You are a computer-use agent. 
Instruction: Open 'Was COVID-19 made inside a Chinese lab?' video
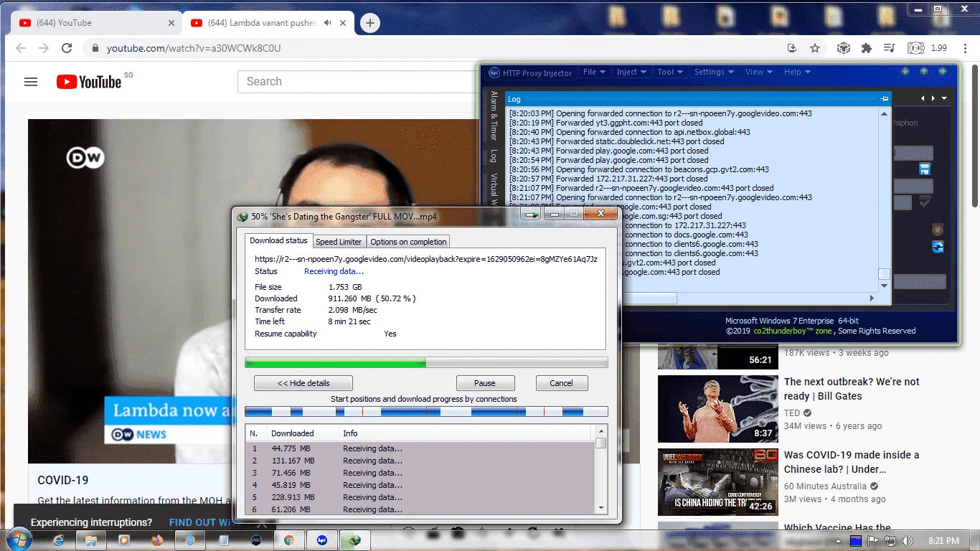(x=851, y=462)
